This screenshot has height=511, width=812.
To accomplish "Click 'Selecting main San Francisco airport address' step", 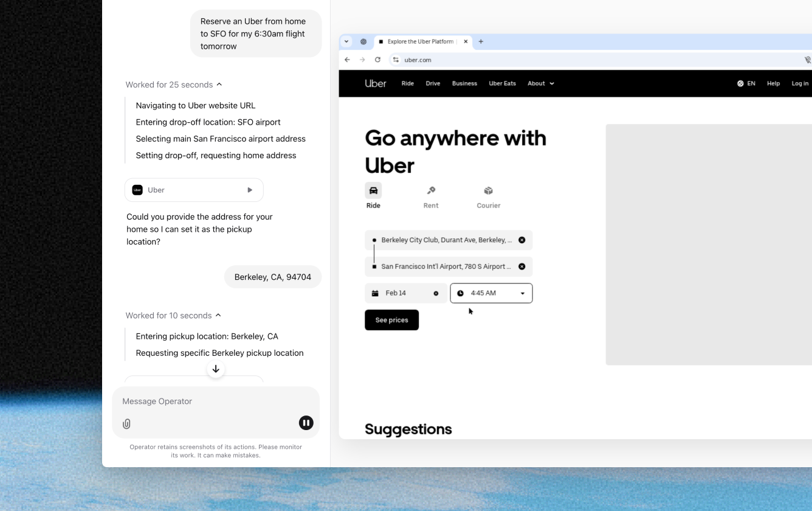I will (x=221, y=139).
